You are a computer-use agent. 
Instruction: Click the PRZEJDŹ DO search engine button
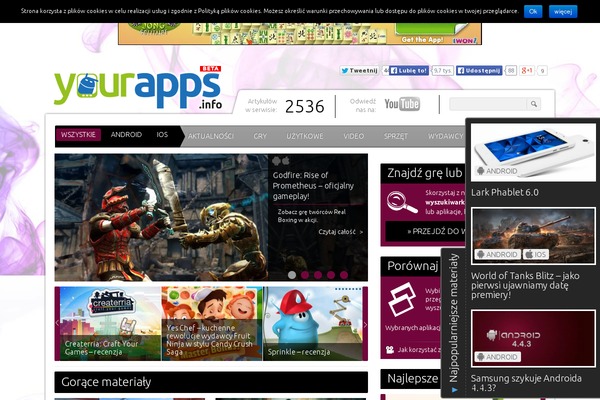coord(426,231)
